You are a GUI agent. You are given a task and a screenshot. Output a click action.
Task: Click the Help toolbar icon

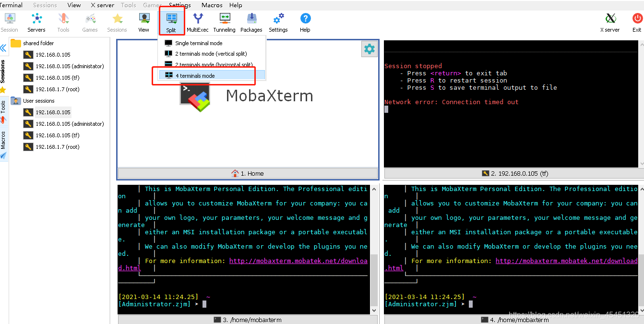(305, 22)
